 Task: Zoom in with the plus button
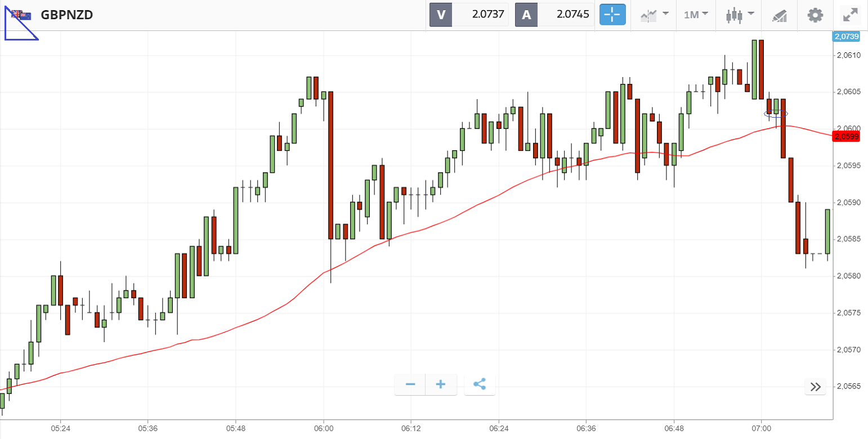[x=441, y=384]
